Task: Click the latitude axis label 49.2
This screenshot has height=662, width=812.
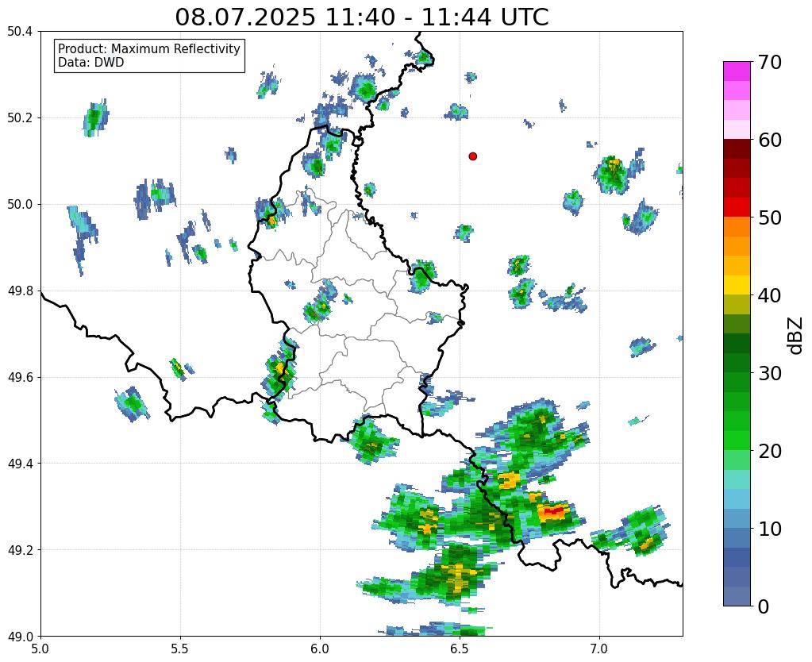Action: (x=20, y=550)
